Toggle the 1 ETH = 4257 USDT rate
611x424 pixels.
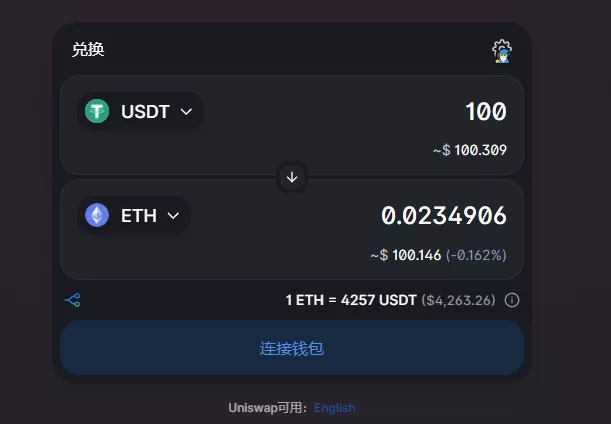tap(351, 300)
